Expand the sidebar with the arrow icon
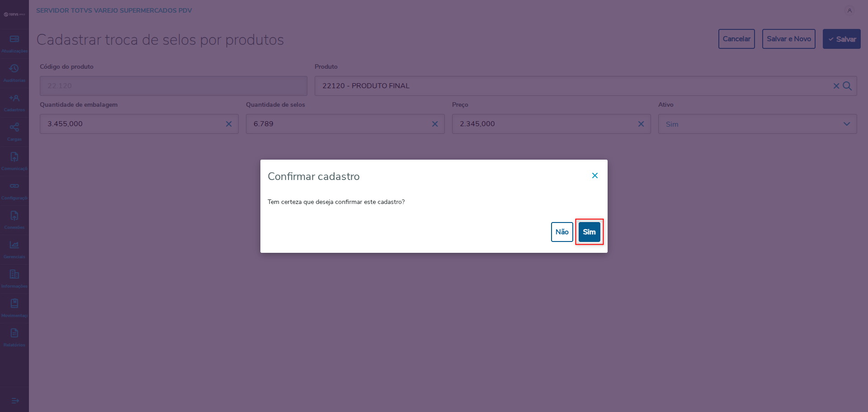Screen dimensions: 868x412 coord(15,401)
